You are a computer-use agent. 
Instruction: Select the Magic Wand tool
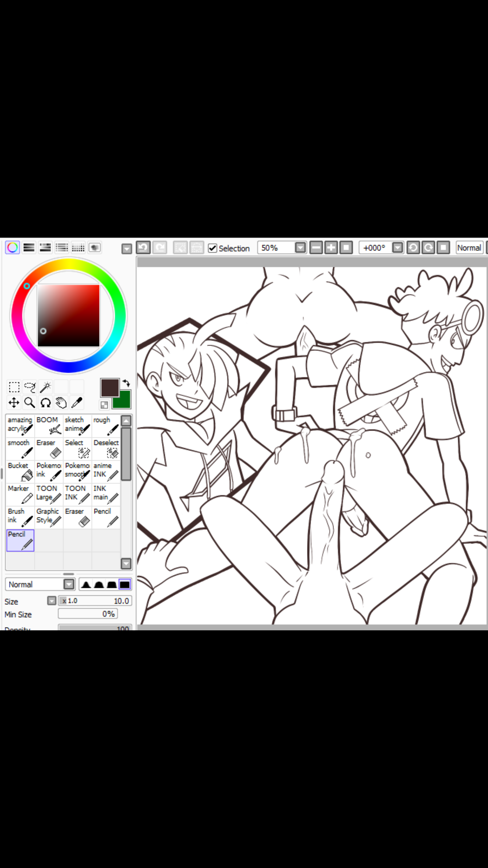(45, 387)
